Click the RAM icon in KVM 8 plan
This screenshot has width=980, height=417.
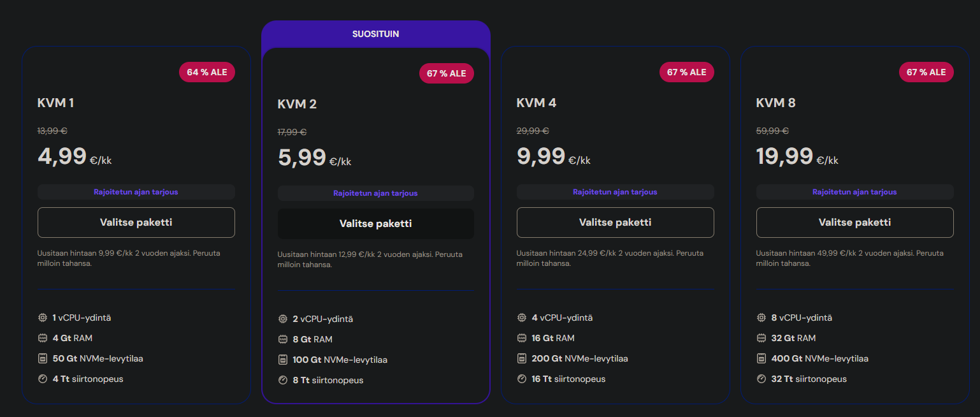[x=761, y=338]
